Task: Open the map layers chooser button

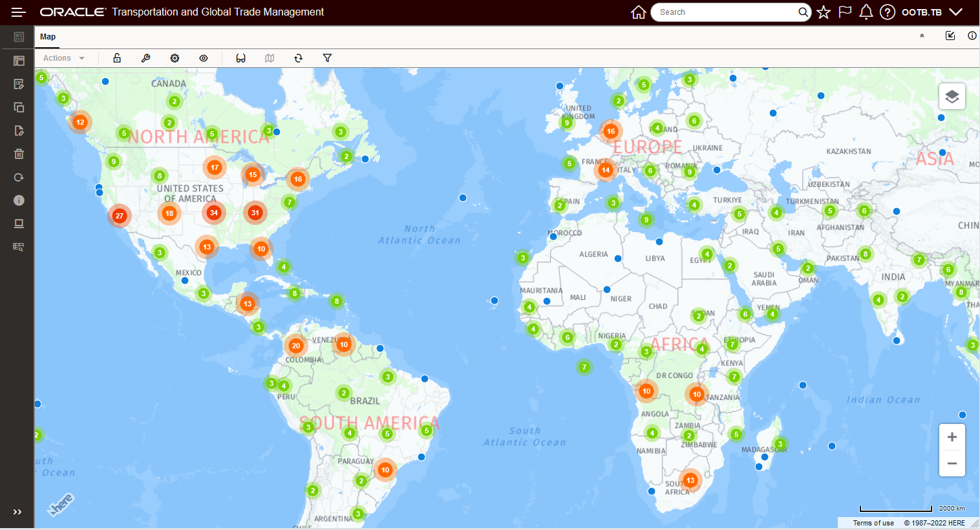Action: click(952, 96)
